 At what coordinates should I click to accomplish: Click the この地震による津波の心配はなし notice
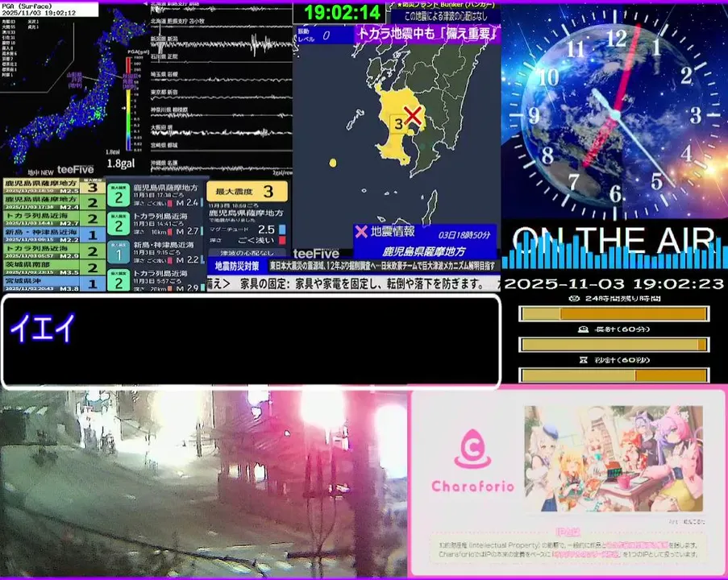446,16
